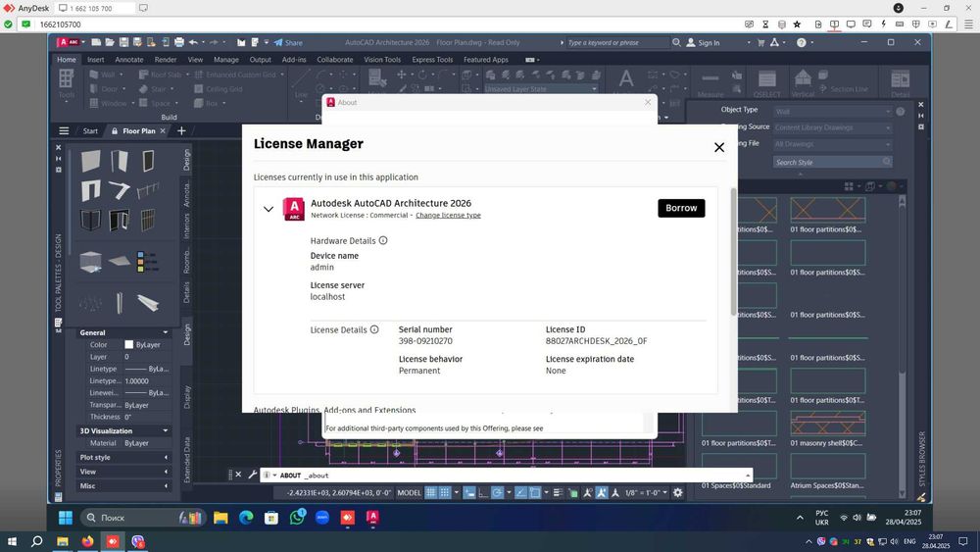Open the Help question mark icon
The width and height of the screenshot is (980, 552).
click(x=802, y=42)
